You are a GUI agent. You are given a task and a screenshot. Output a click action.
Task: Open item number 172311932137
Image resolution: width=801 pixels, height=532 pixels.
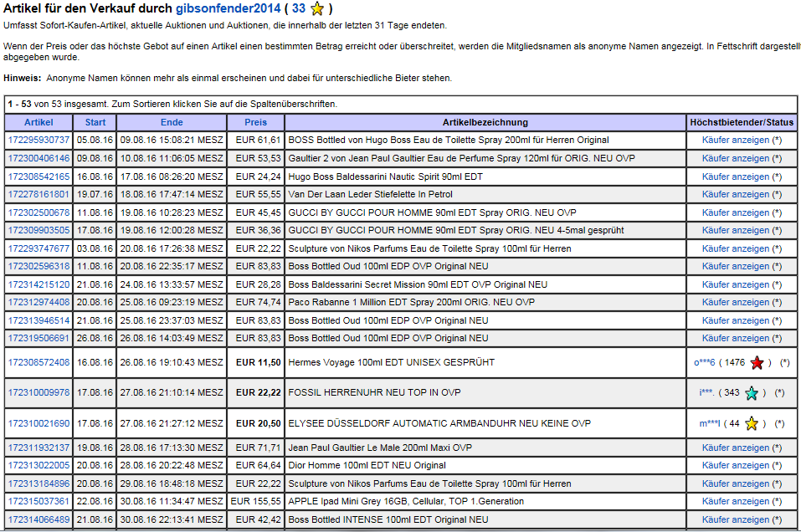[x=39, y=448]
